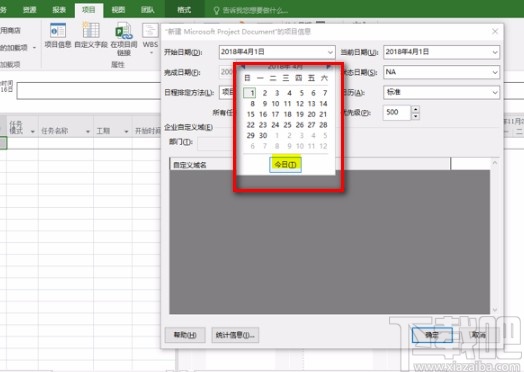
Task: Open 任务模式 column filter dropdown
Action: pos(33,132)
